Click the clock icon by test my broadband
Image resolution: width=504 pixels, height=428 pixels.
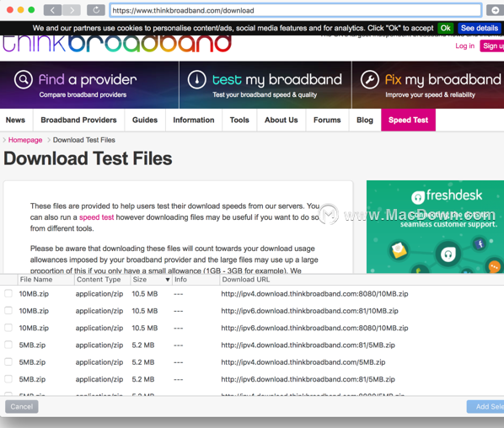click(x=196, y=80)
